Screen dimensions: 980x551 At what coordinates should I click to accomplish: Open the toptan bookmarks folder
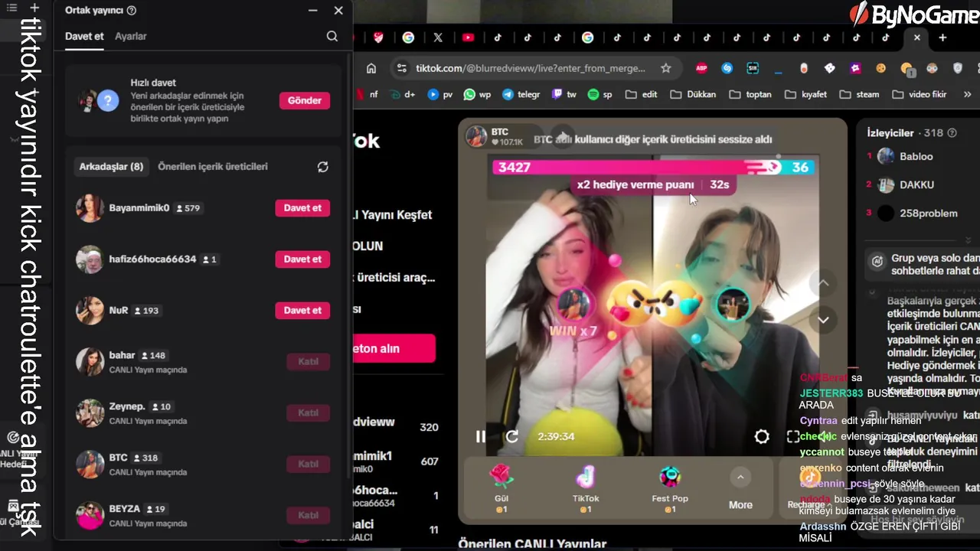750,95
